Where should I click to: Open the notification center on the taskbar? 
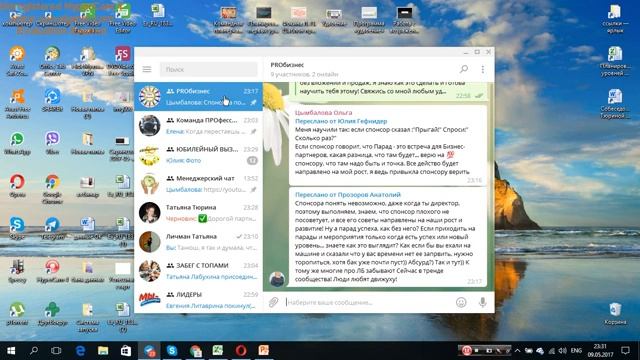pyautogui.click(x=625, y=351)
